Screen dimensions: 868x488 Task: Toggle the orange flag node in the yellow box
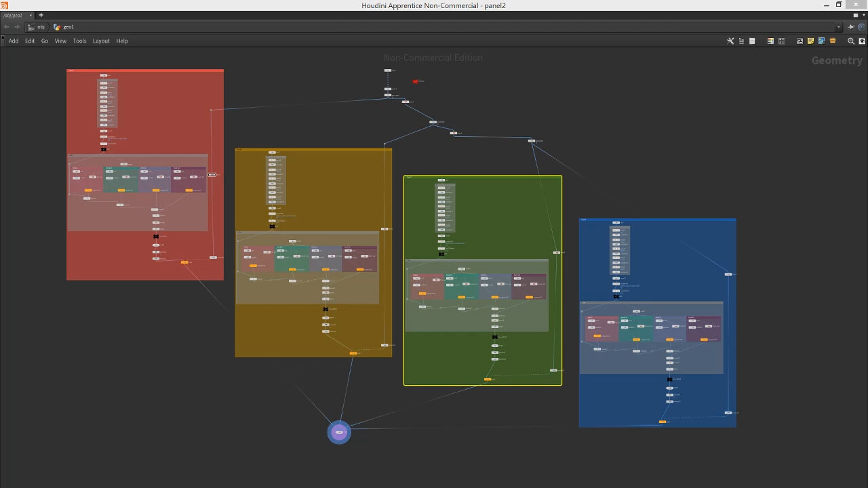(x=353, y=353)
